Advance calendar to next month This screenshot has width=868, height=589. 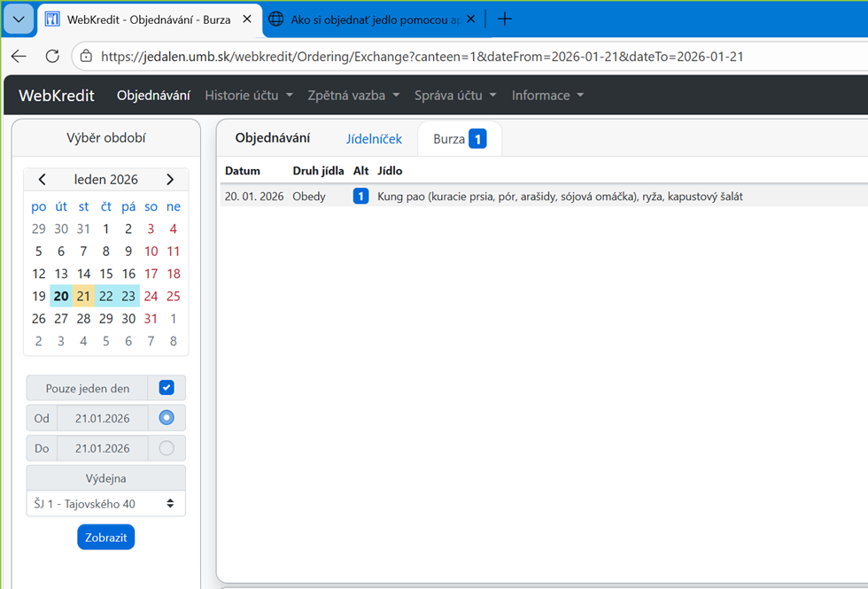click(170, 179)
